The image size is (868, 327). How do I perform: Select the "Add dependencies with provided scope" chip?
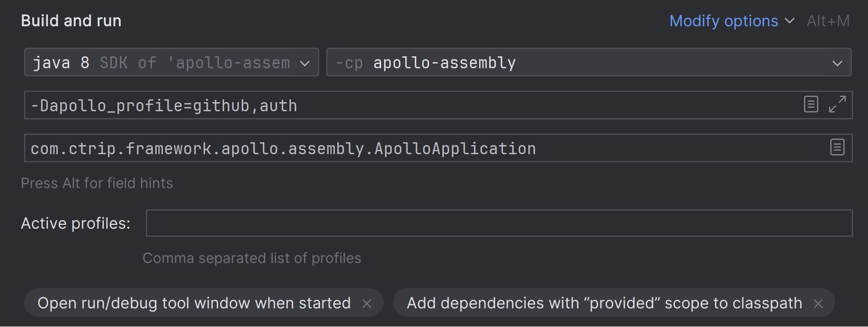click(x=604, y=303)
